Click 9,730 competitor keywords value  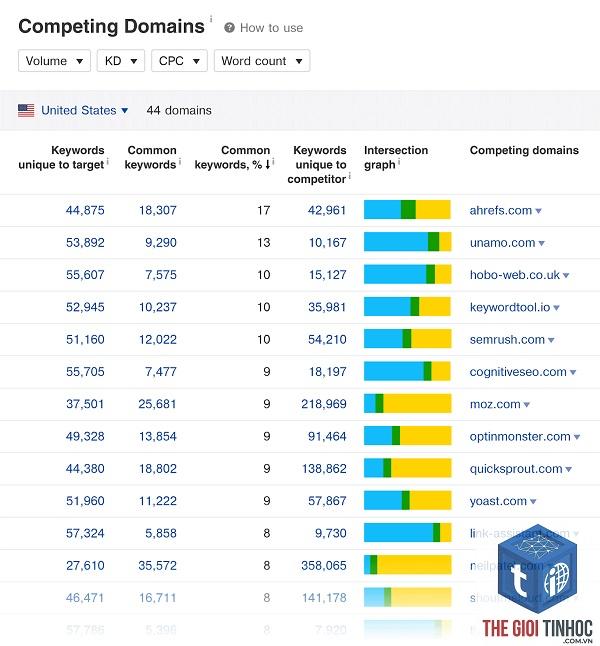point(330,533)
